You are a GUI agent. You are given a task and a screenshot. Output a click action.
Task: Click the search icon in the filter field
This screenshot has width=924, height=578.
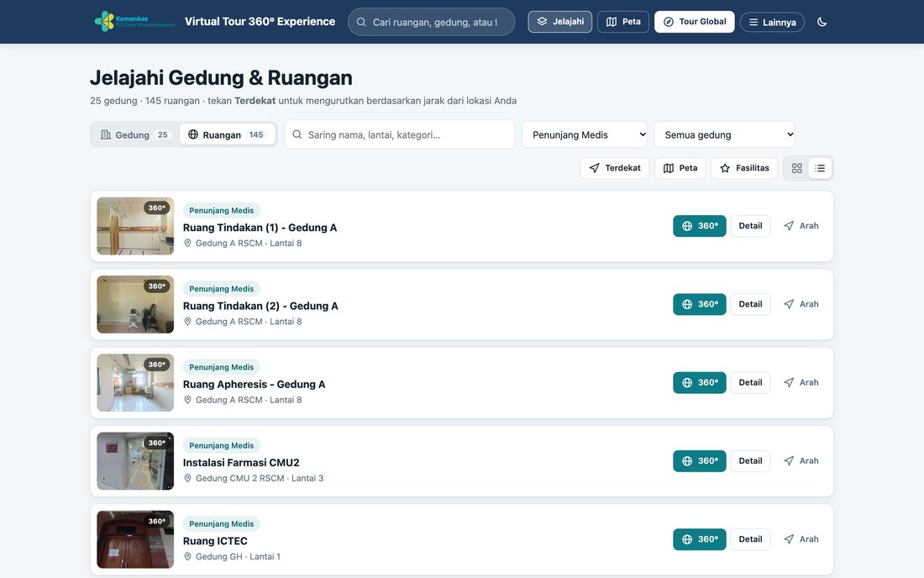point(297,134)
